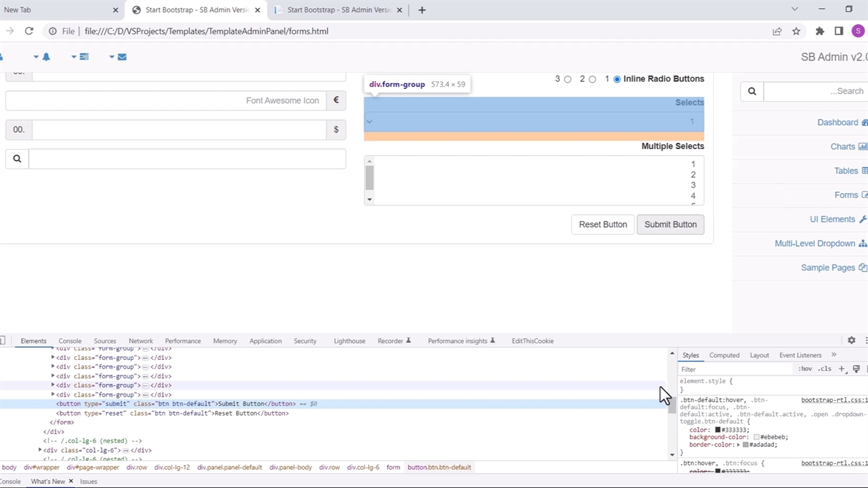Select inline radio button 3
The image size is (868, 488).
(x=568, y=79)
